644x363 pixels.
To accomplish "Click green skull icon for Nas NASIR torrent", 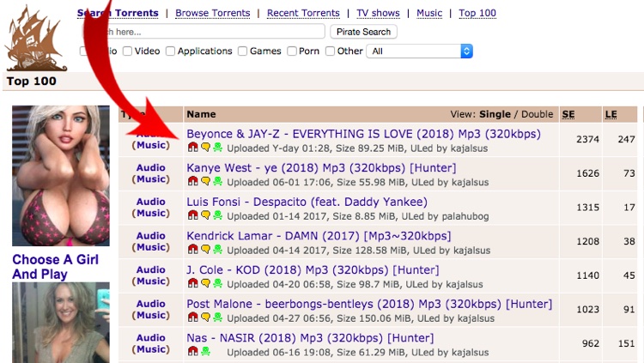I will click(205, 352).
